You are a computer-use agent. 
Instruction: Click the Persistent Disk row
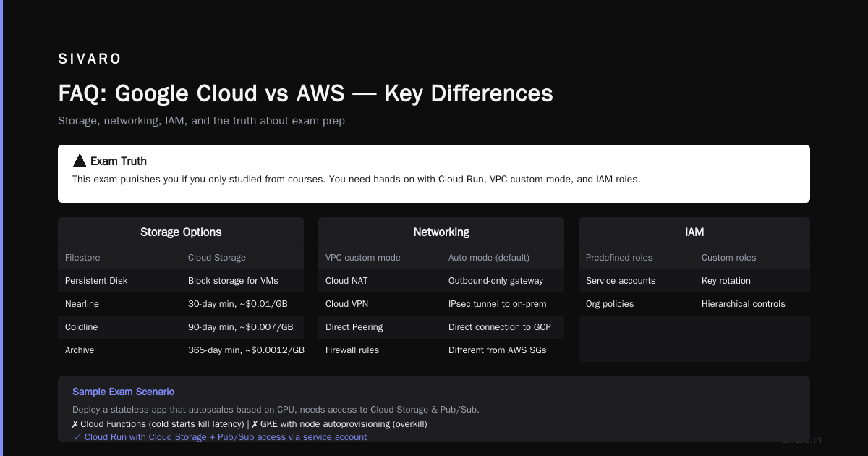click(x=181, y=281)
